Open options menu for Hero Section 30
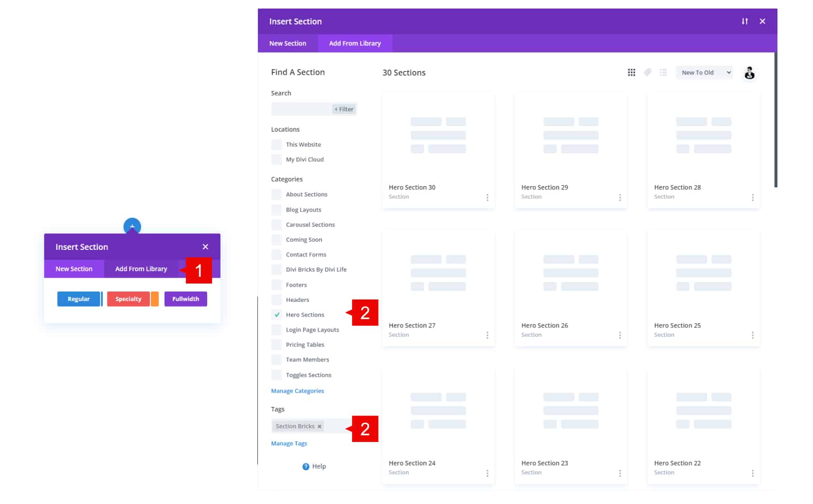 (487, 197)
